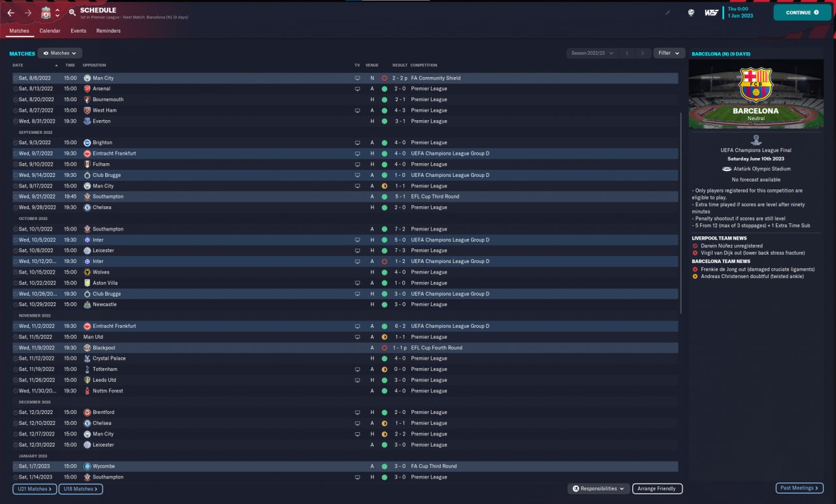Open the U18 Matches button

(x=80, y=488)
